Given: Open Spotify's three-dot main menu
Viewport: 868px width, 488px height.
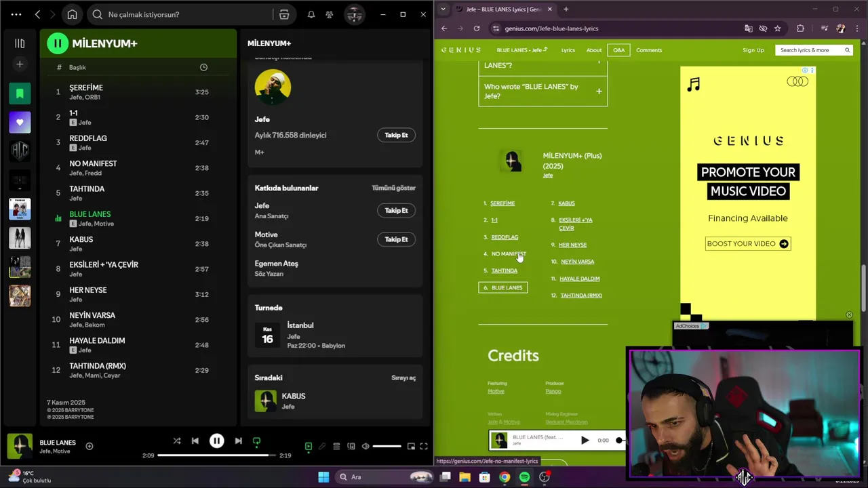Looking at the screenshot, I should (x=16, y=14).
